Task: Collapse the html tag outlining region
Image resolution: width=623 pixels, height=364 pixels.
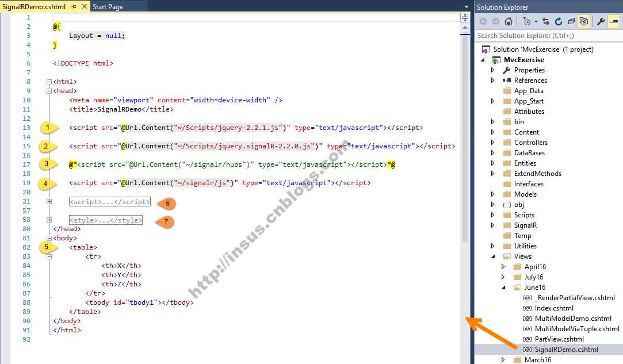Action: [49, 82]
